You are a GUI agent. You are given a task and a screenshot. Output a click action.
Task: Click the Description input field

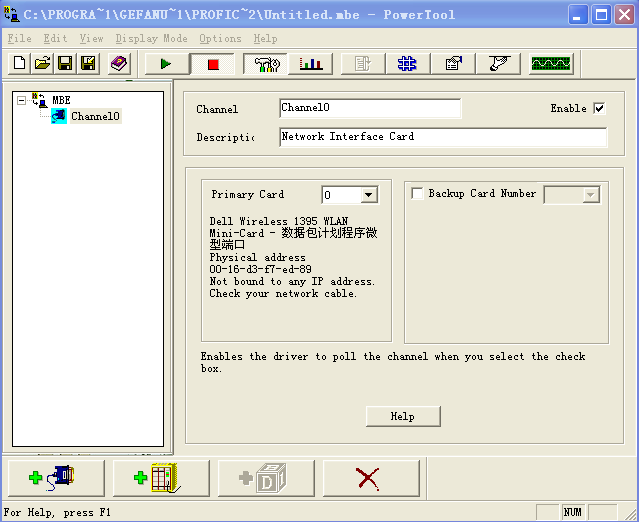[443, 137]
